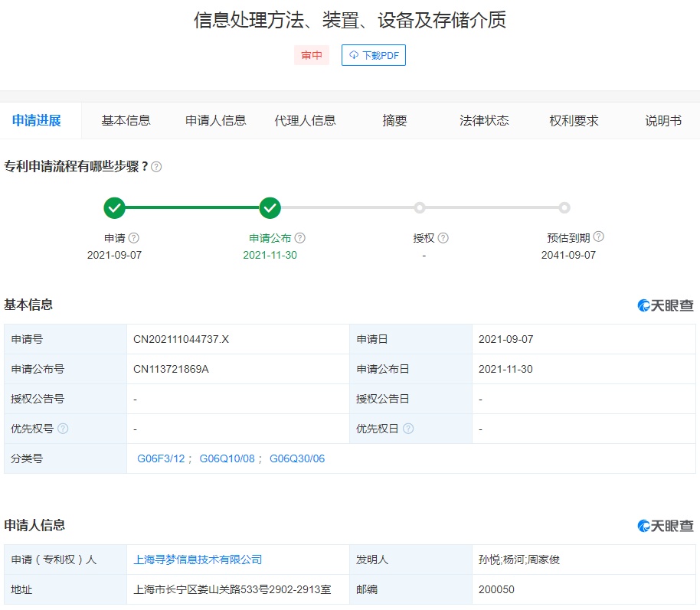Click info icon beside 优先权日
Screen dimensions: 700x610
409,429
